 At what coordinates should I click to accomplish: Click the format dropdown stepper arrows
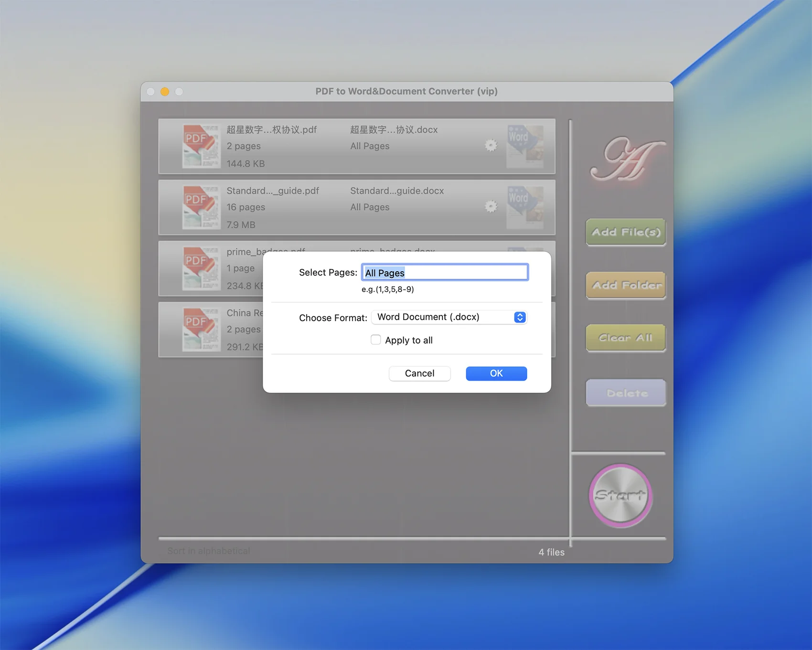click(520, 317)
